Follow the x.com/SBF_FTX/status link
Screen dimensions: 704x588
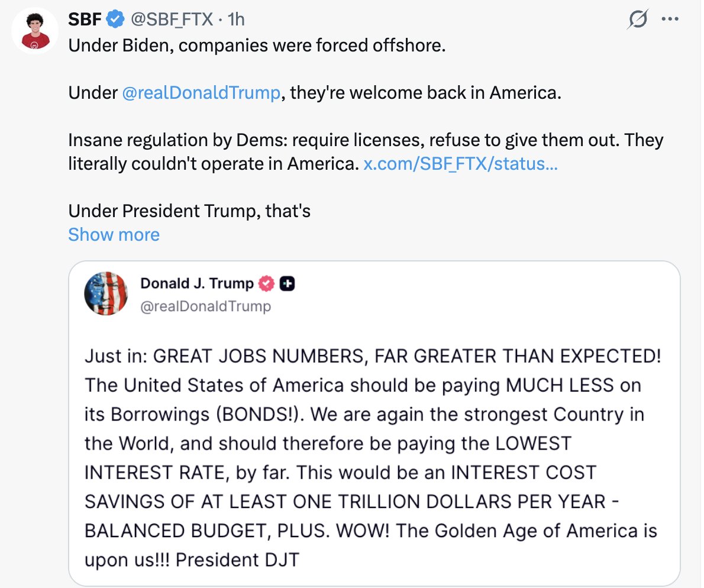click(x=460, y=164)
